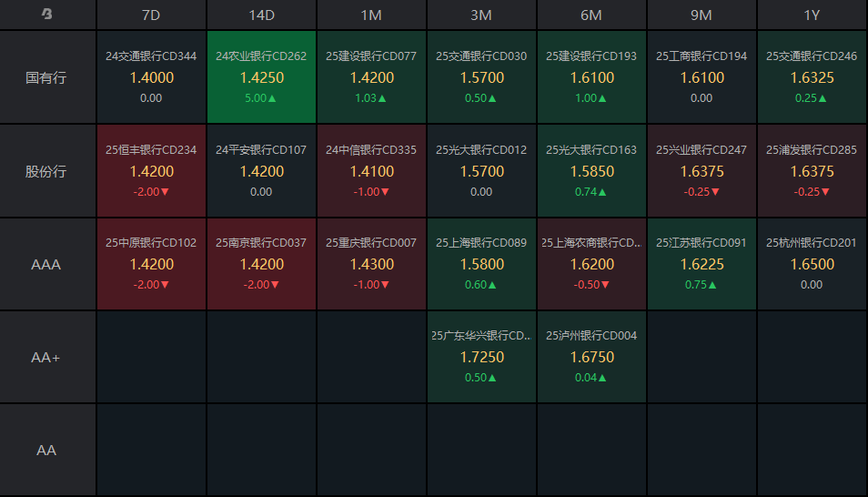Click the 25杭州银行CD201 yield 1.6500
868x497 pixels.
(x=812, y=264)
